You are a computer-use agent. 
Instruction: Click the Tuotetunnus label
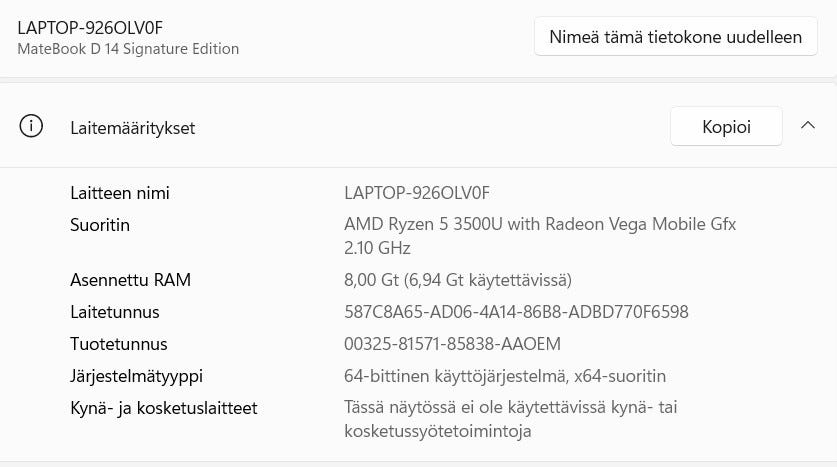point(118,344)
